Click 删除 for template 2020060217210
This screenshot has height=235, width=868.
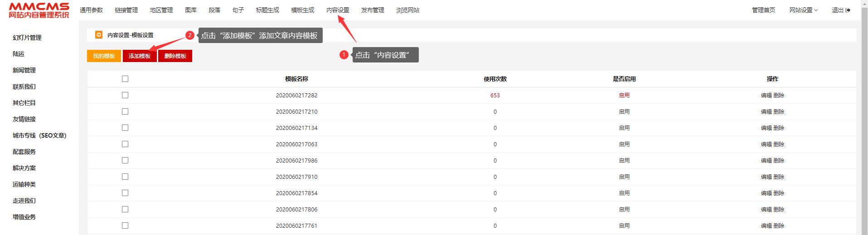(779, 112)
